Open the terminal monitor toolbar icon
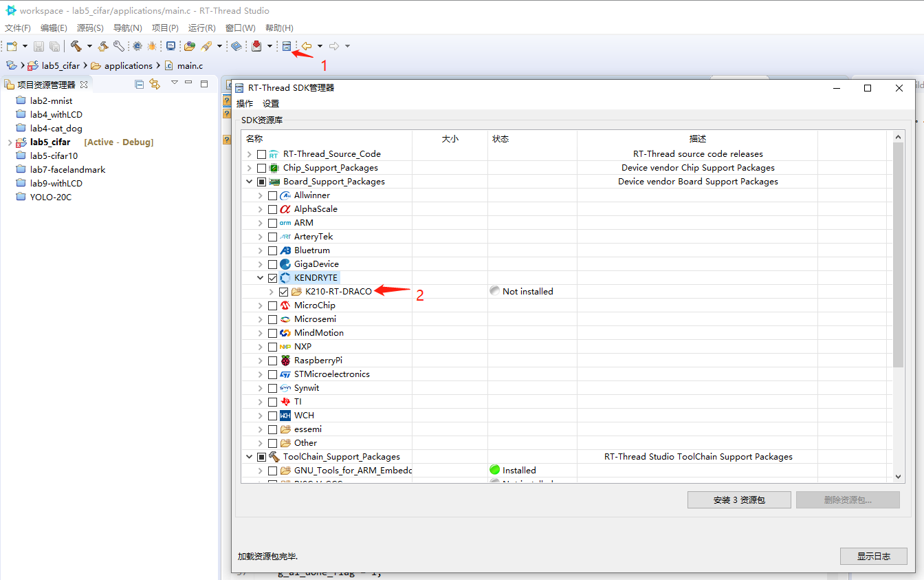This screenshot has width=924, height=580. (x=170, y=46)
